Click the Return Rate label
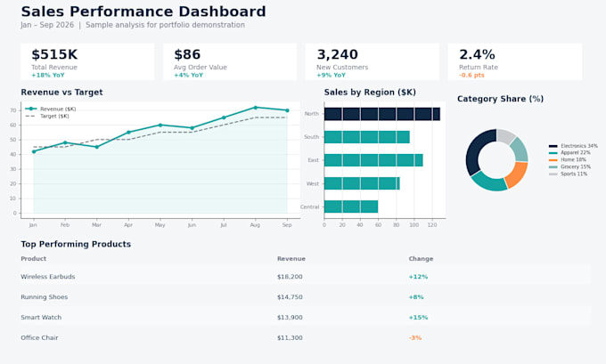The height and width of the screenshot is (364, 606). [x=479, y=67]
